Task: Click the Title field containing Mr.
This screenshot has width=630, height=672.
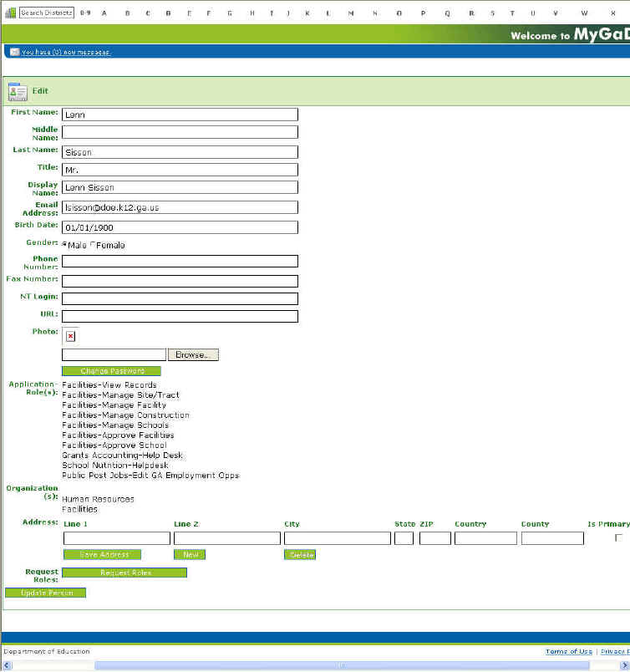Action: click(180, 170)
